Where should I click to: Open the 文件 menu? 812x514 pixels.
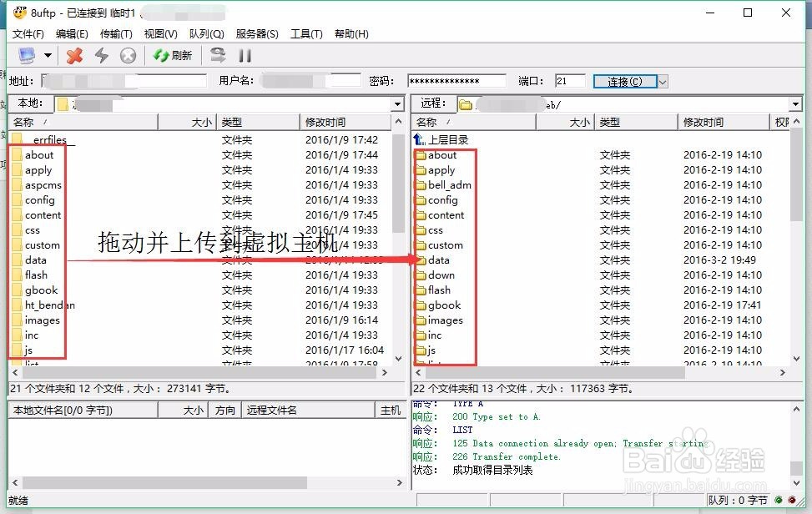tap(28, 34)
